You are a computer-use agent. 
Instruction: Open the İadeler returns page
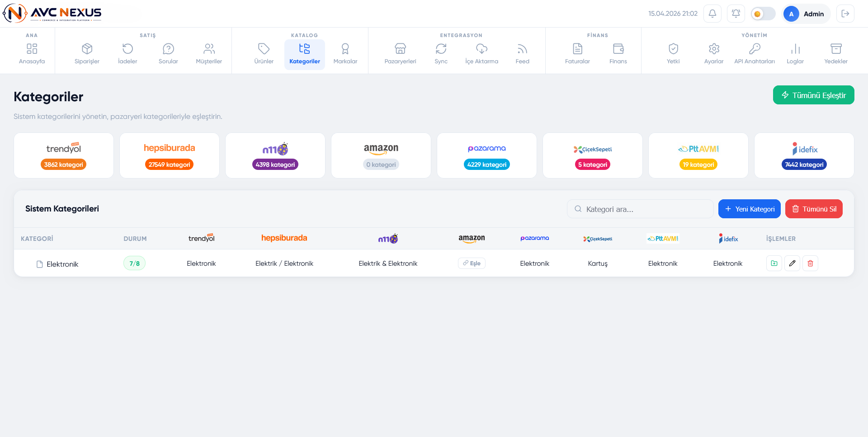pyautogui.click(x=127, y=54)
